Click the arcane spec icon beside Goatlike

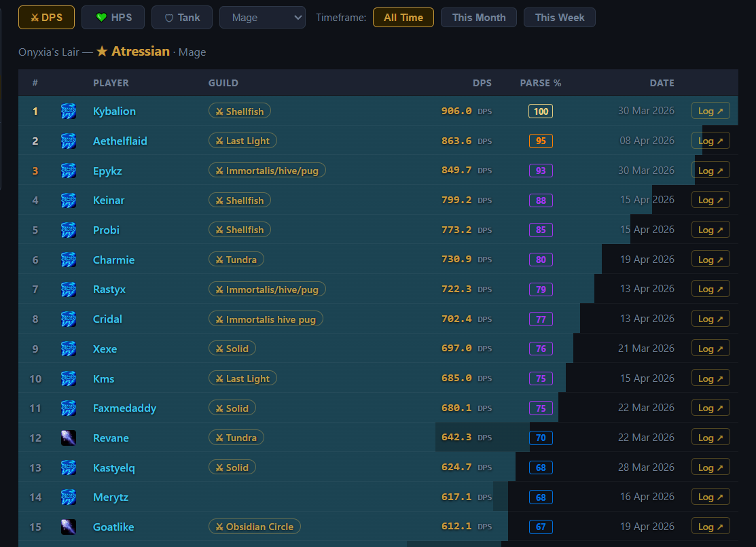point(69,527)
